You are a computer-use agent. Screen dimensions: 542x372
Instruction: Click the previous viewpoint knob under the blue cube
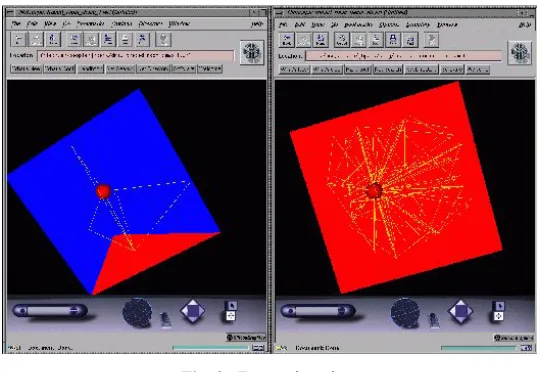pos(22,310)
